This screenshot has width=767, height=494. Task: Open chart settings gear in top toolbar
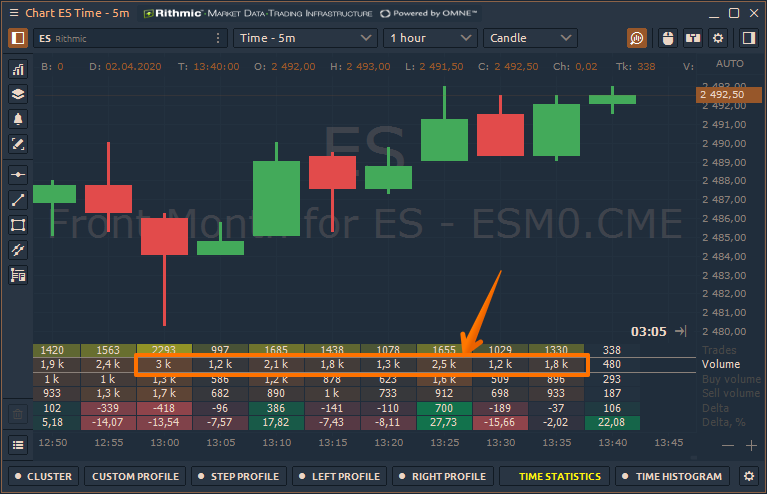[x=717, y=38]
